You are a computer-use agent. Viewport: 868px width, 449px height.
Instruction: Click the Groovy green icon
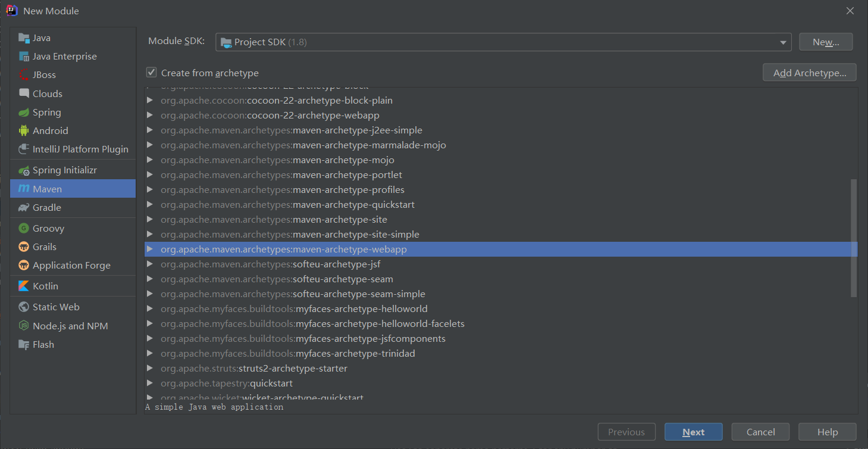click(24, 228)
